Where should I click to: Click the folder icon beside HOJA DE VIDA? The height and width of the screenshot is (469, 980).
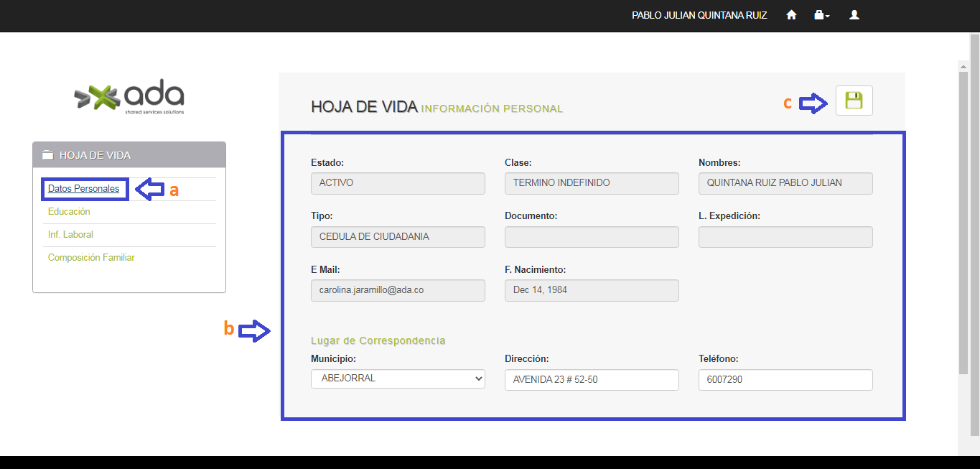pyautogui.click(x=48, y=155)
